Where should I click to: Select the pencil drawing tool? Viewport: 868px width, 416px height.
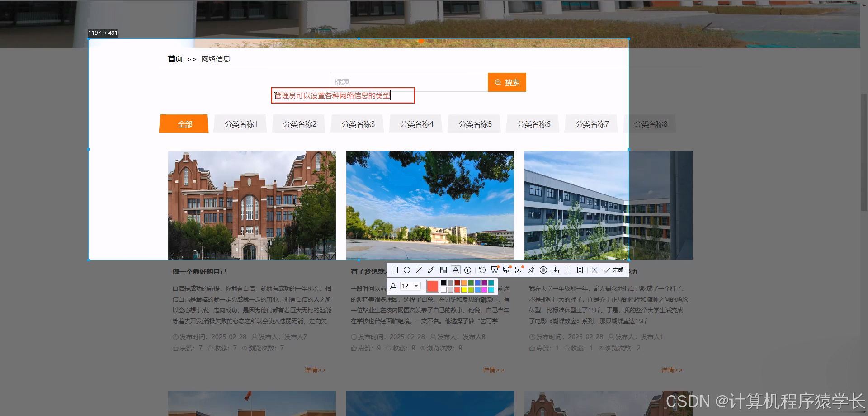pyautogui.click(x=431, y=270)
